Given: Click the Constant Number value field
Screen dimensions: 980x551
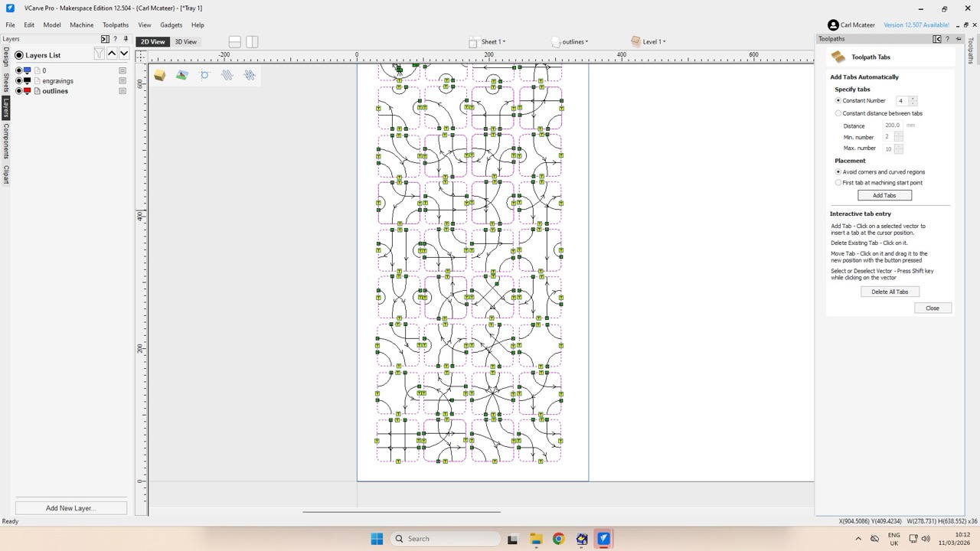Looking at the screenshot, I should pyautogui.click(x=903, y=101).
